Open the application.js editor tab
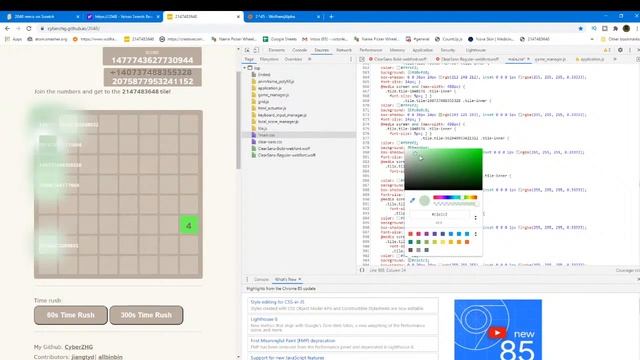Screen dimensions: 640x360 [x=589, y=59]
